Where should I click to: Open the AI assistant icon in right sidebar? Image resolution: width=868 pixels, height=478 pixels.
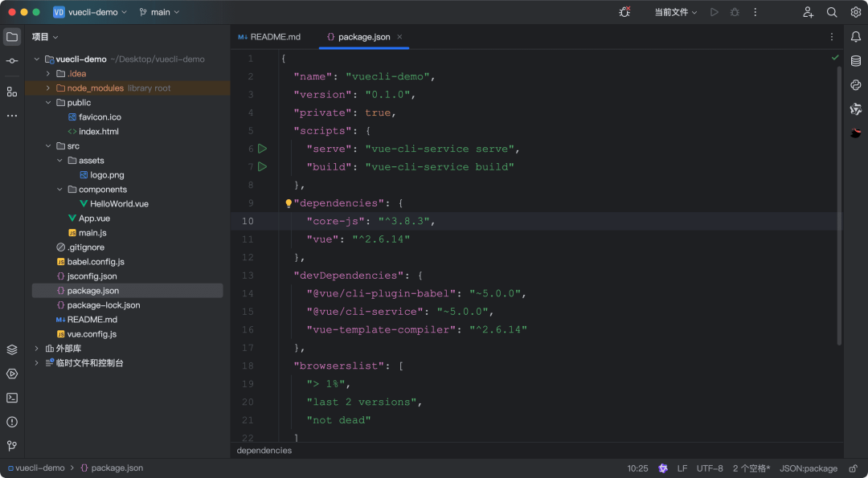coord(856,109)
